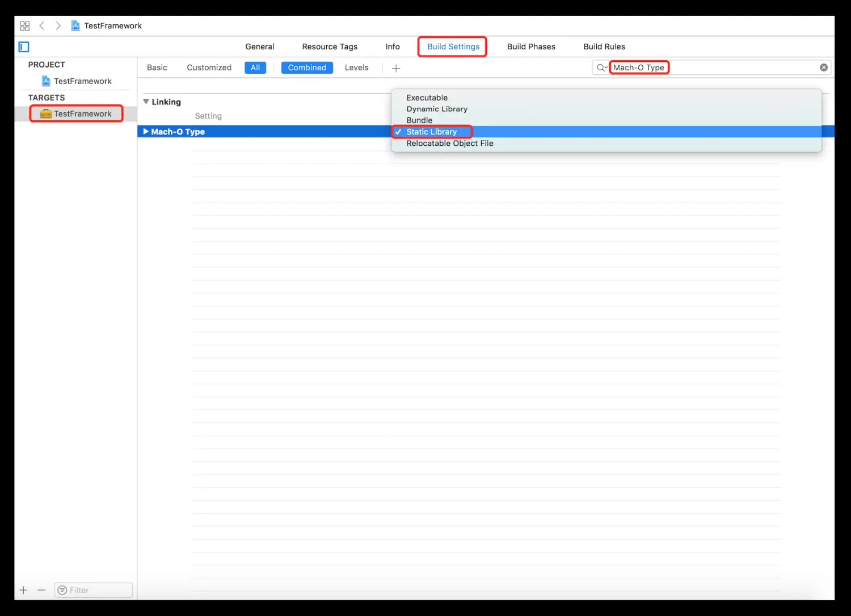The width and height of the screenshot is (851, 616).
Task: Open search options magnifier dropdown
Action: 601,67
